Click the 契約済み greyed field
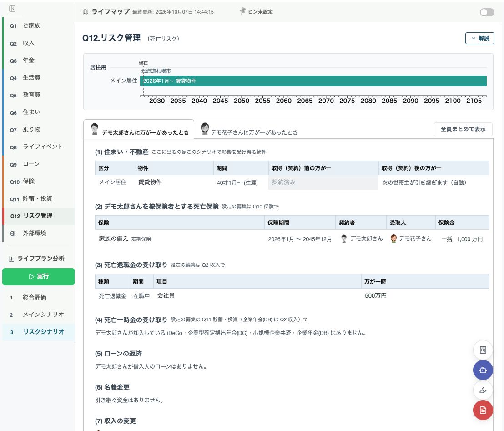 tap(323, 183)
